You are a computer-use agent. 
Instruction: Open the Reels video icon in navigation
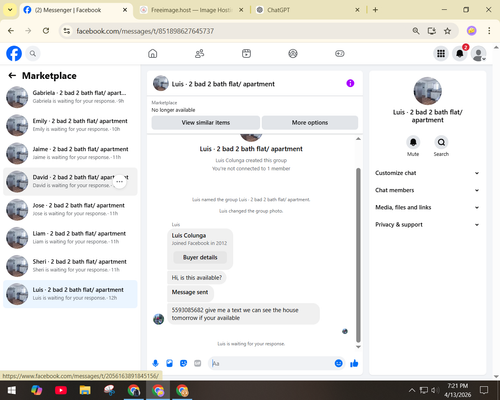(246, 53)
